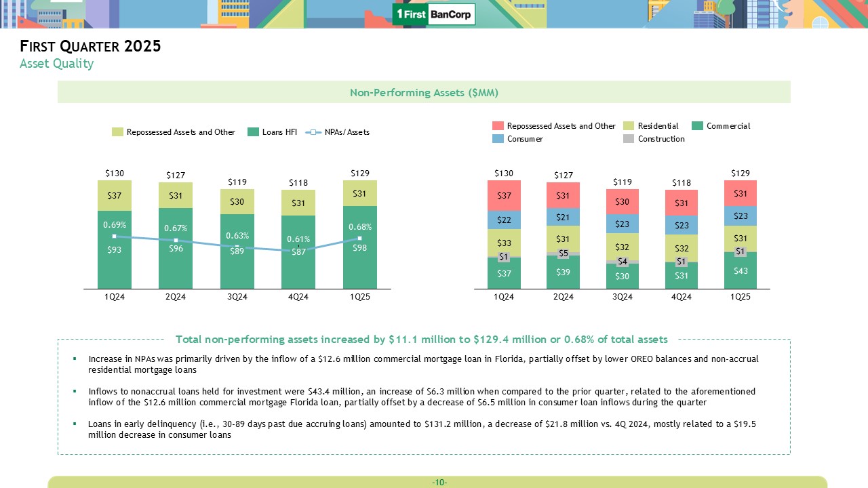868x488 pixels.
Task: Select the 0.68% line marker for 1Q25
Action: [x=359, y=238]
